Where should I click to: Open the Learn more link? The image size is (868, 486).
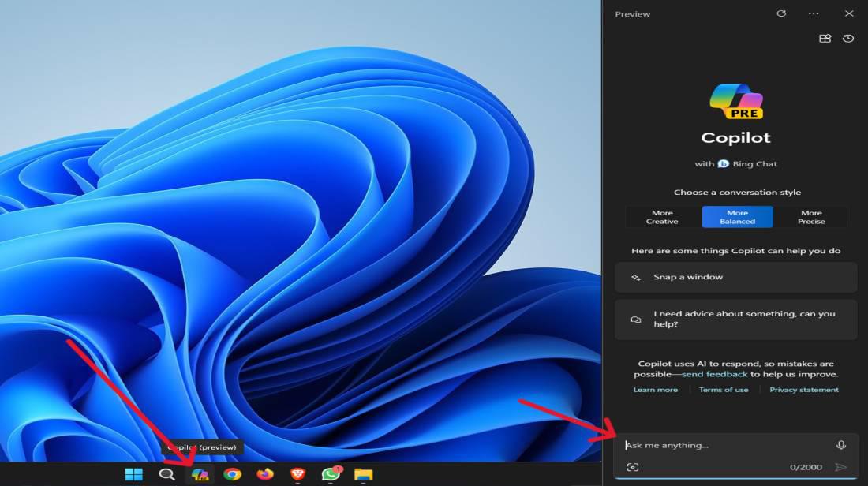click(x=655, y=390)
